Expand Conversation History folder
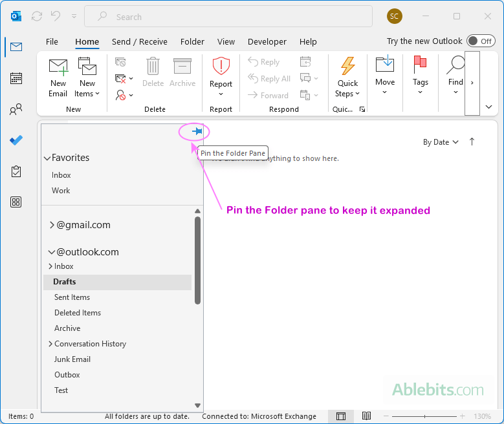Image resolution: width=504 pixels, height=424 pixels. 50,344
